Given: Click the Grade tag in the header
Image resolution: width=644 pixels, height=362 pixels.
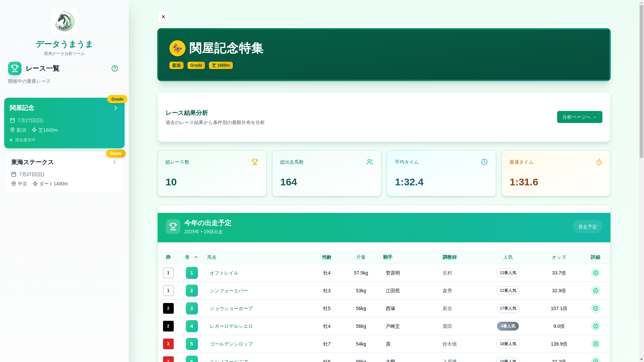Looking at the screenshot, I should click(196, 65).
